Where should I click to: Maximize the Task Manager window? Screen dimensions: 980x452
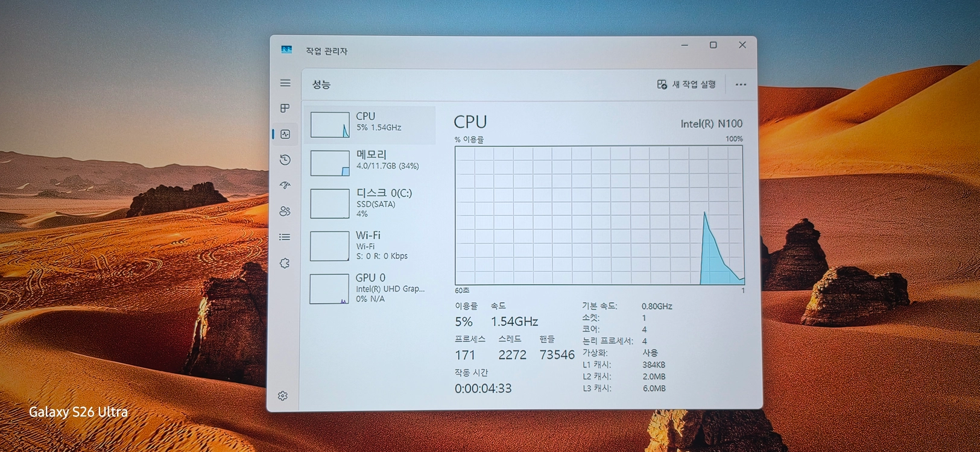pos(713,45)
